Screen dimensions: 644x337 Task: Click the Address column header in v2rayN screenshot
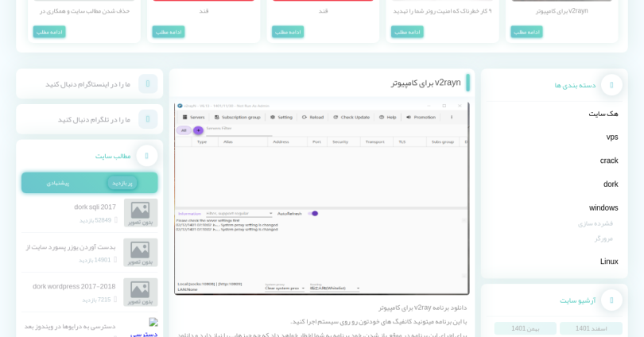(281, 142)
